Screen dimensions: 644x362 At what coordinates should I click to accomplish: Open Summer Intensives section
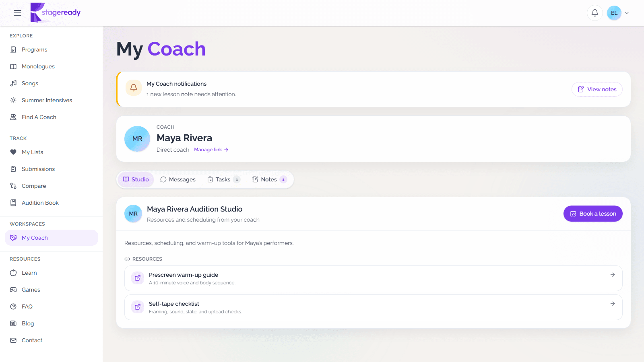point(52,100)
